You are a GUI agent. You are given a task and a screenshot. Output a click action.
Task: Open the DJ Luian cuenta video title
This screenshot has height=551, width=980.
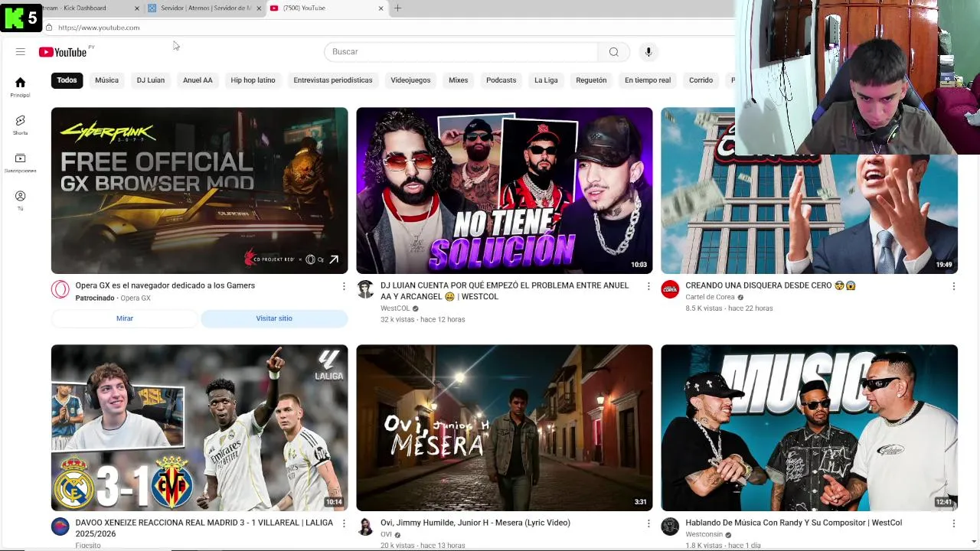pyautogui.click(x=505, y=291)
